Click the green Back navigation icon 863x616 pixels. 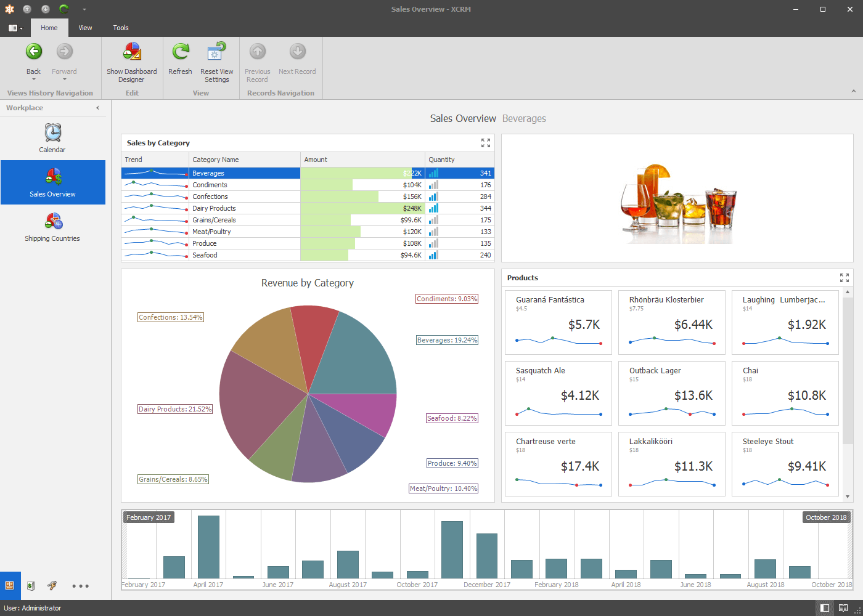tap(33, 52)
